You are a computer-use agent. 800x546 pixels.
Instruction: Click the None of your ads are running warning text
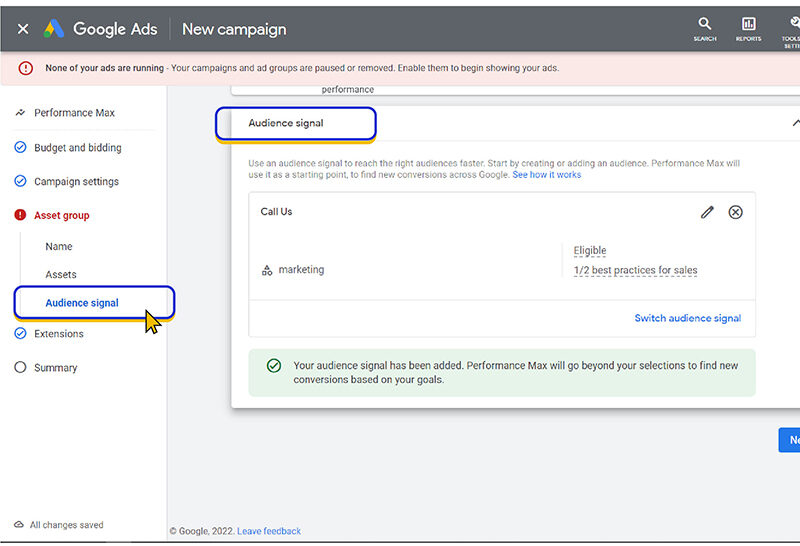(104, 68)
